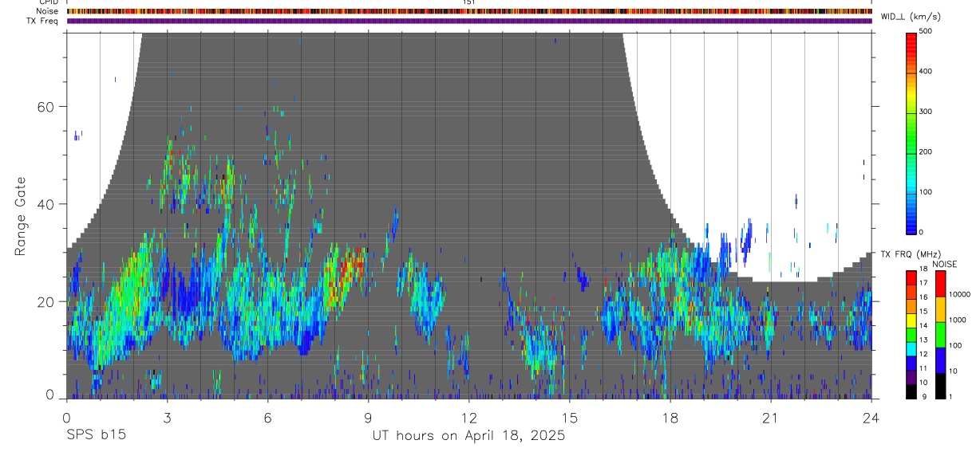Click the '24' hour tick on the UT axis
980x452 pixels.
pyautogui.click(x=871, y=417)
